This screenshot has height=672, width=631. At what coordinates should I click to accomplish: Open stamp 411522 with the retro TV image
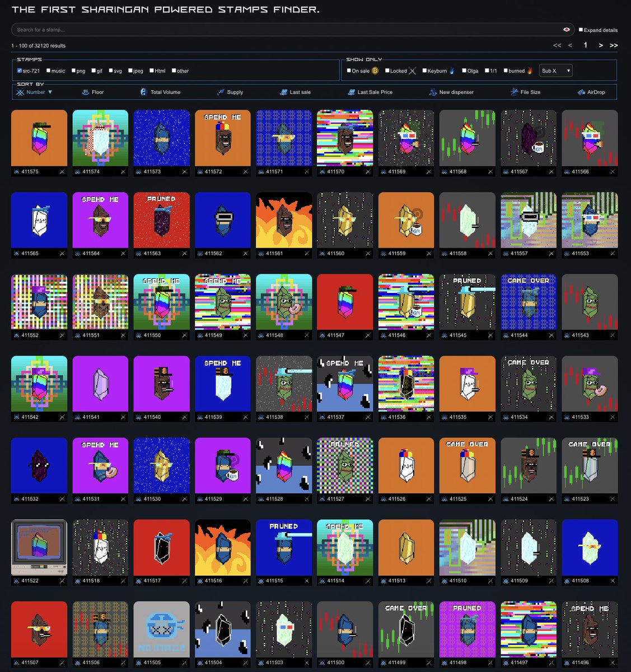coord(39,547)
